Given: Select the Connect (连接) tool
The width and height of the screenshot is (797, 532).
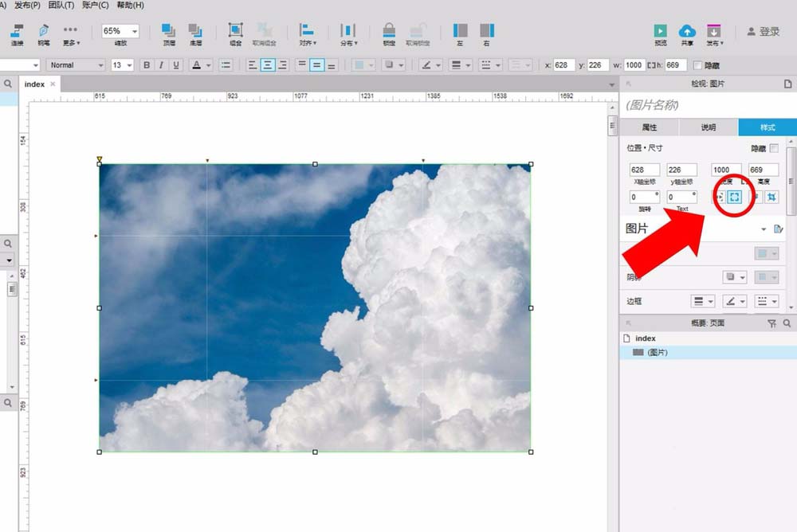Looking at the screenshot, I should 18,34.
